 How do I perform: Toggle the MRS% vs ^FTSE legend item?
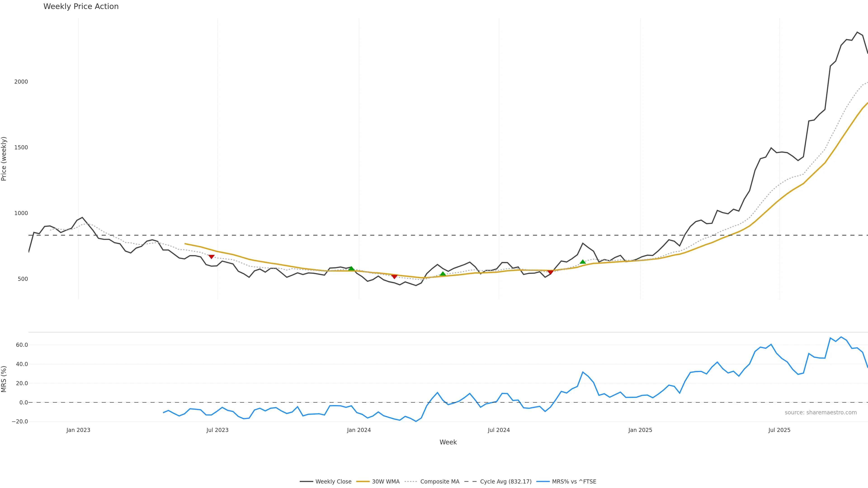pos(574,482)
